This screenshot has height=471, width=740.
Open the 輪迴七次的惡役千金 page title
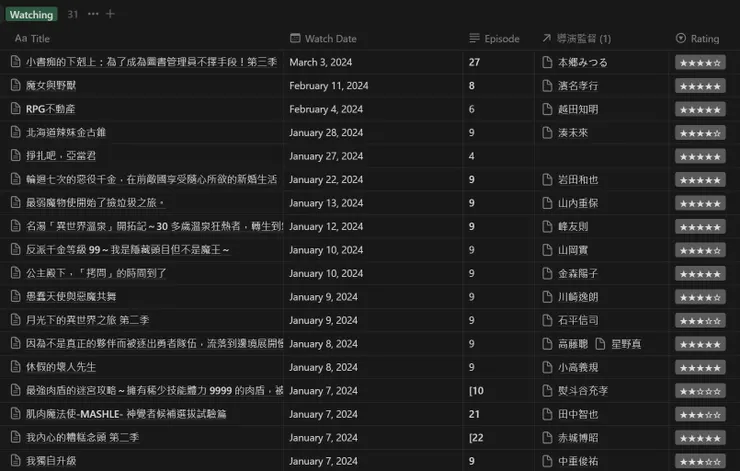point(151,179)
